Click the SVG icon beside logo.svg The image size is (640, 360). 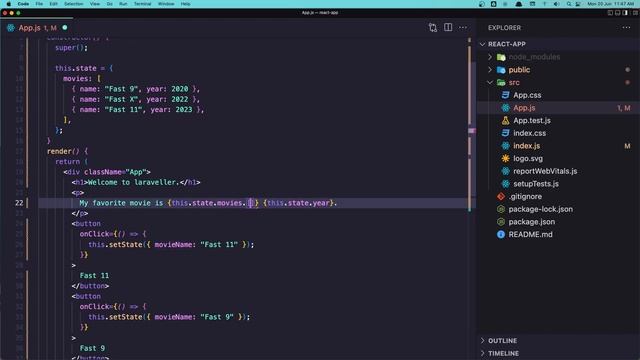tap(505, 158)
